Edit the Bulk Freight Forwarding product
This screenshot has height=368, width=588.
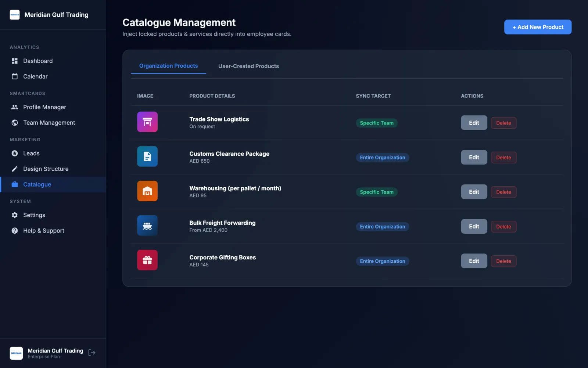474,227
